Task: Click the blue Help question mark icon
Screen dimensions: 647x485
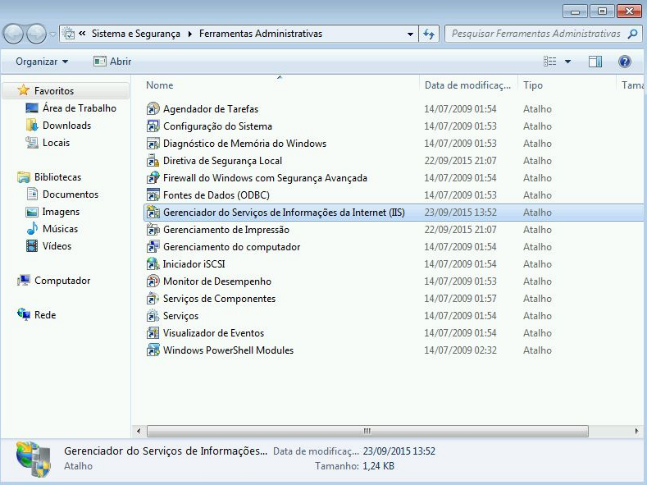Action: point(625,62)
